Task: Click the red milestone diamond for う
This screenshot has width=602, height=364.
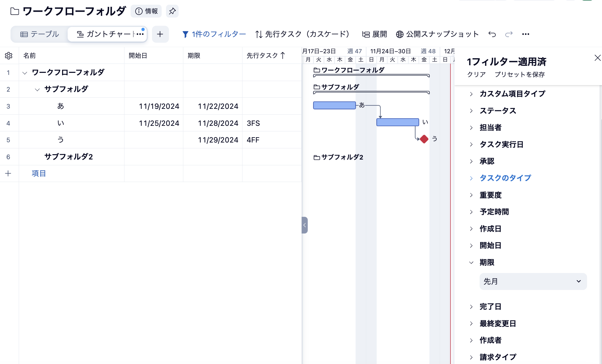Action: coord(424,139)
